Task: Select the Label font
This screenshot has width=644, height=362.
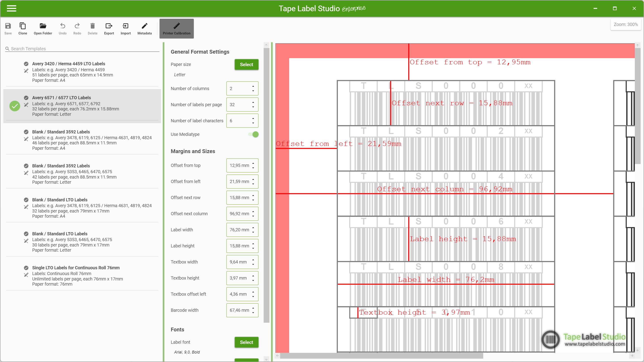Action: tap(246, 342)
